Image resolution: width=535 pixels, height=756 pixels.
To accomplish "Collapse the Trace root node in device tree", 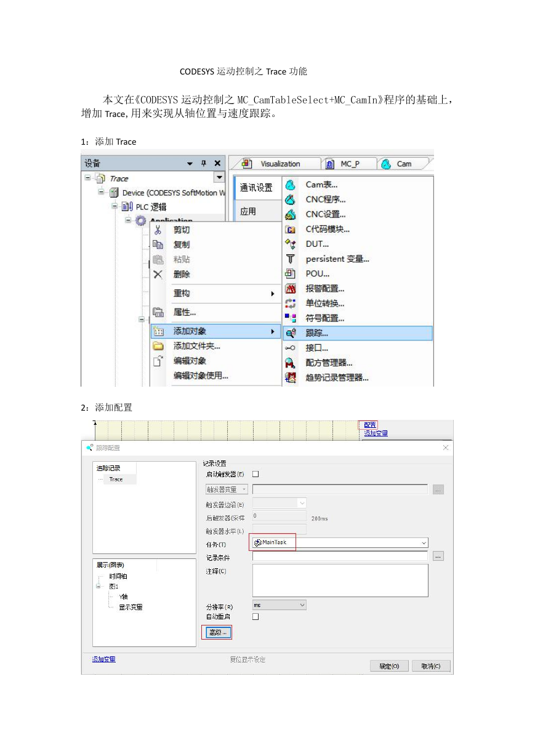I will tap(88, 179).
